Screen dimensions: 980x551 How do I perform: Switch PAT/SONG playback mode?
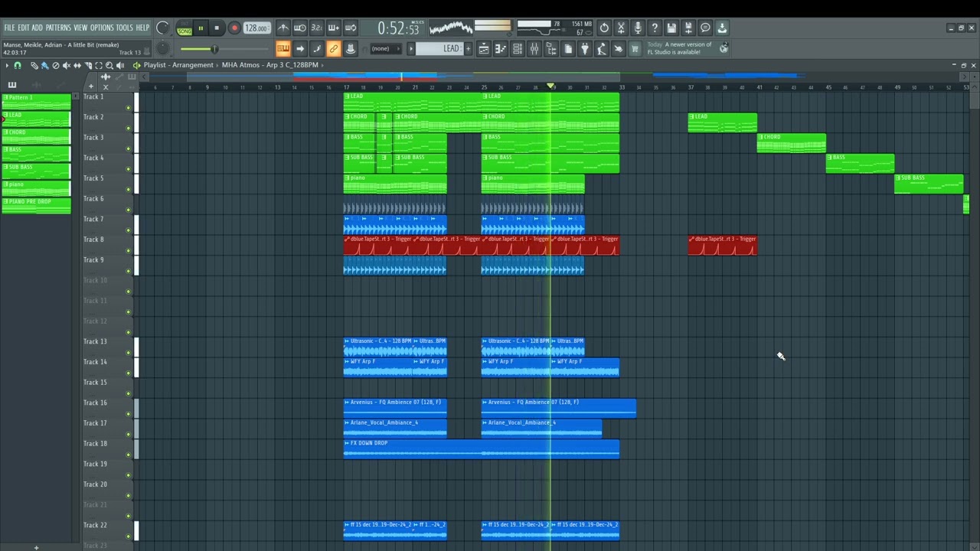click(x=184, y=29)
